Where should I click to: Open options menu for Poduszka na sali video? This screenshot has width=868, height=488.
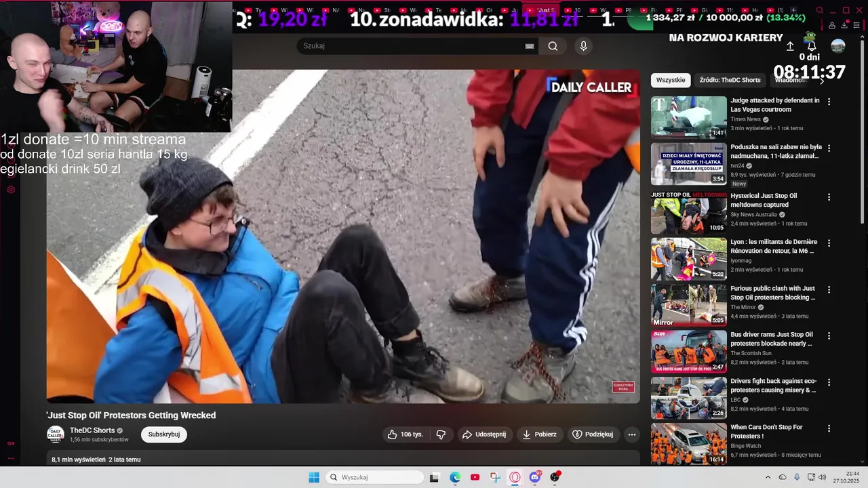[x=829, y=148]
